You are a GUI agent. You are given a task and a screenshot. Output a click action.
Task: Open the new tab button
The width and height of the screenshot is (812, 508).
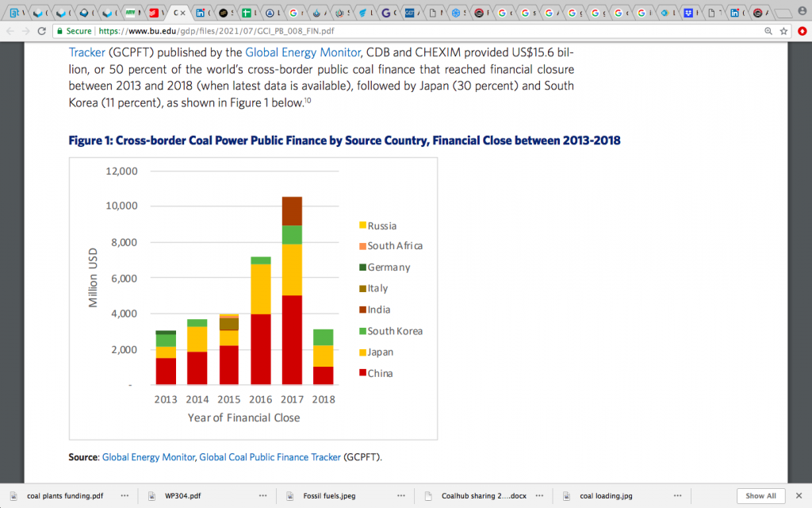tap(783, 11)
